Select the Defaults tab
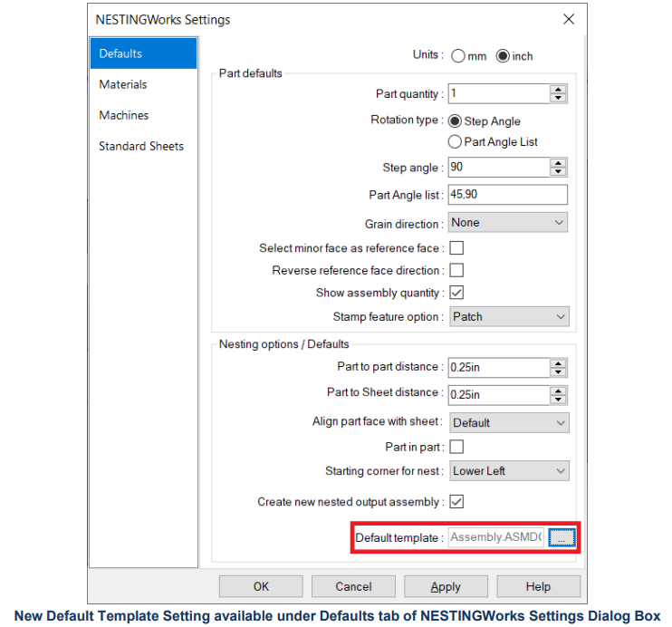The width and height of the screenshot is (672, 627). point(143,53)
